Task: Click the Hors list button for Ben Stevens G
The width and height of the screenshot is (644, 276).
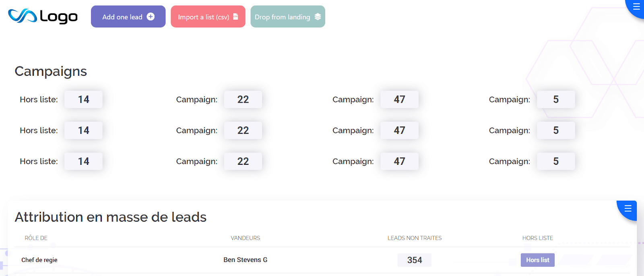Action: coord(537,260)
